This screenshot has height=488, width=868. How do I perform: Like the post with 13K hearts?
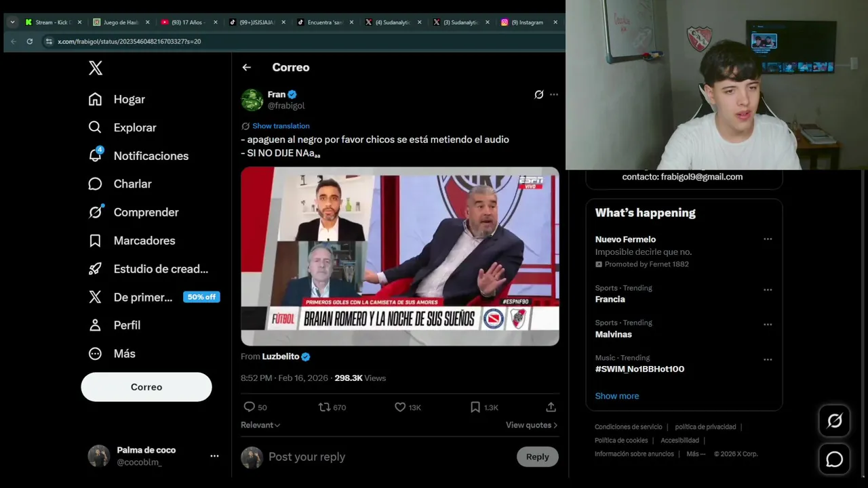[x=400, y=407]
